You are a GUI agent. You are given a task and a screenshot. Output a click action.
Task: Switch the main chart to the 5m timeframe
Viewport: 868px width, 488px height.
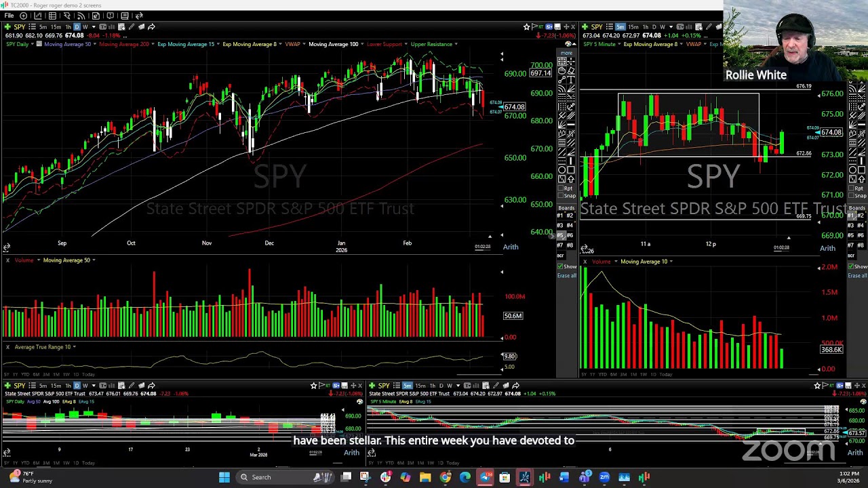(x=43, y=27)
